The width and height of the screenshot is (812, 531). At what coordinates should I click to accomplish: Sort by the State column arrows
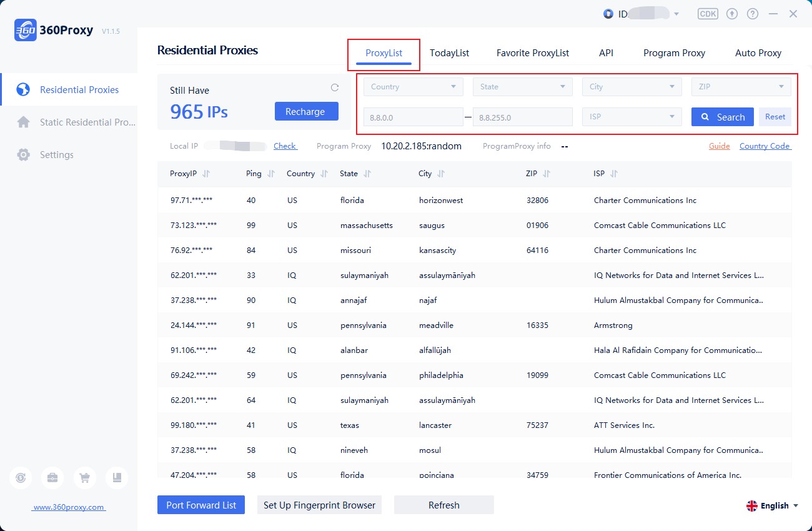(367, 174)
